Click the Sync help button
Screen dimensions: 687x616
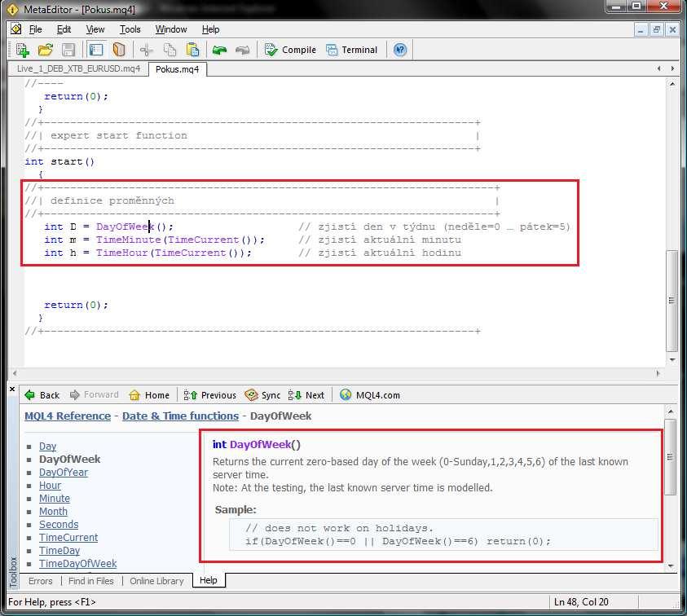263,394
